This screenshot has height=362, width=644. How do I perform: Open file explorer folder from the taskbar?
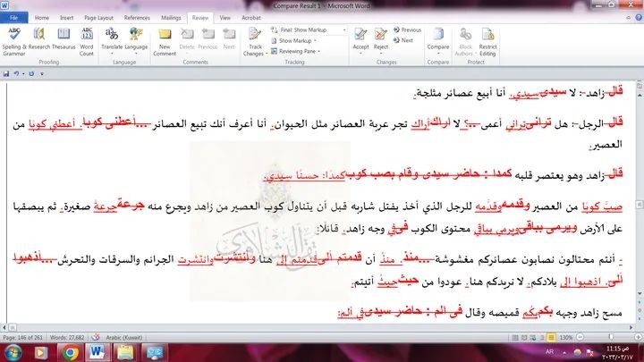[125, 353]
